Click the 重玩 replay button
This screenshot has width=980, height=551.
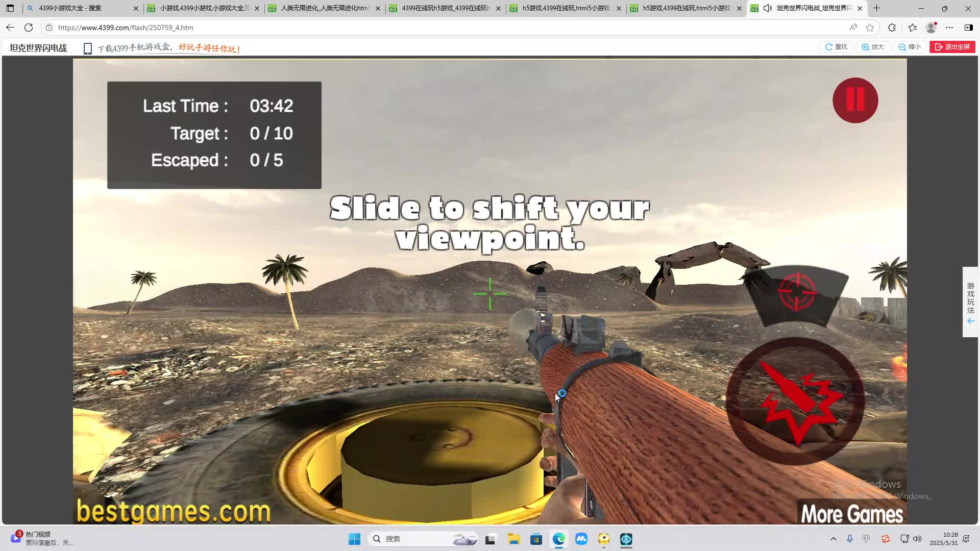click(x=836, y=47)
